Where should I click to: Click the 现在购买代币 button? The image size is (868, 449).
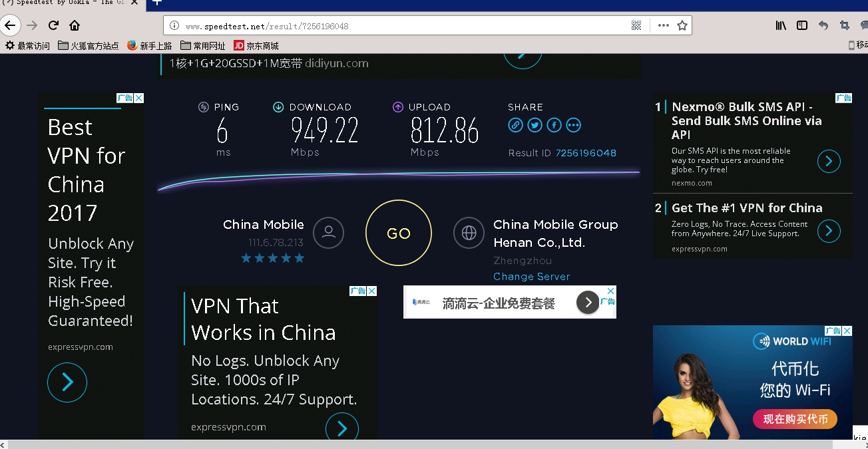click(795, 418)
